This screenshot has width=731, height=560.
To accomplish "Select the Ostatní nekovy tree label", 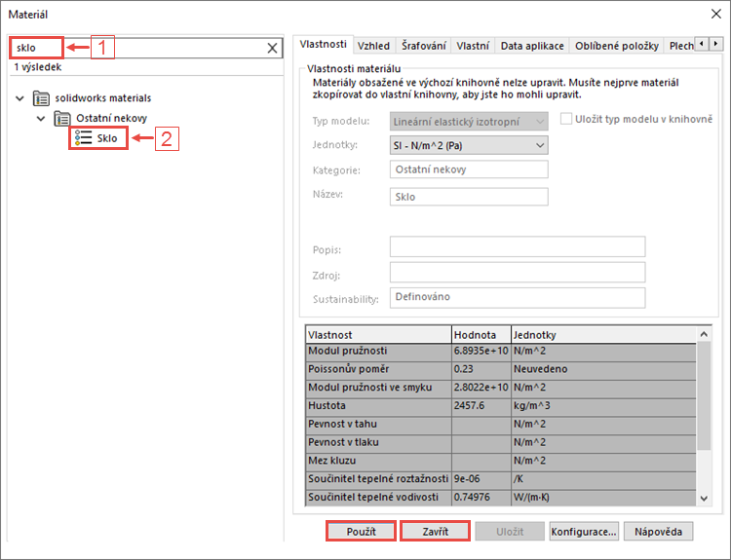I will [111, 119].
